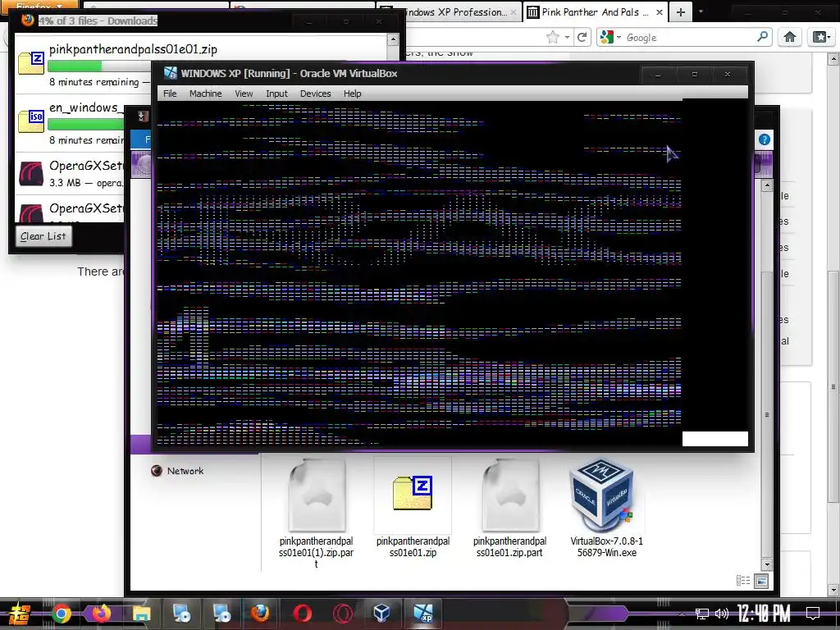The width and height of the screenshot is (840, 630).
Task: Select pinkpantherandpalss01e01.zip.part file
Action: tap(509, 508)
